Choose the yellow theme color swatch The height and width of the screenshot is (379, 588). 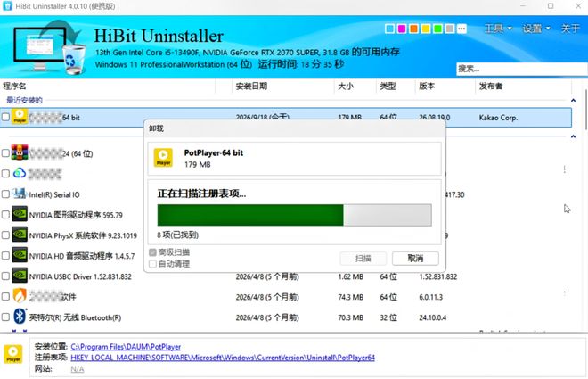426,29
